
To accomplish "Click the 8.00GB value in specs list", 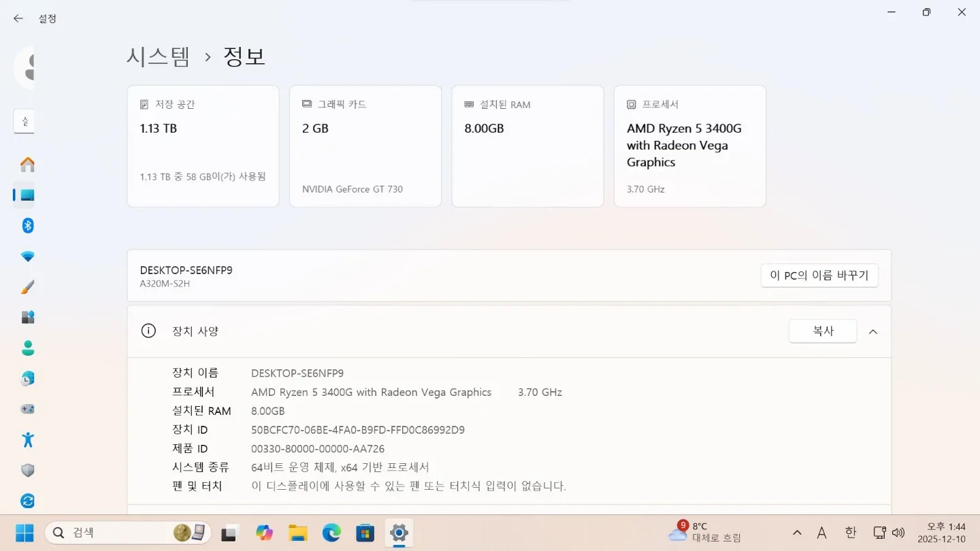I will [268, 412].
